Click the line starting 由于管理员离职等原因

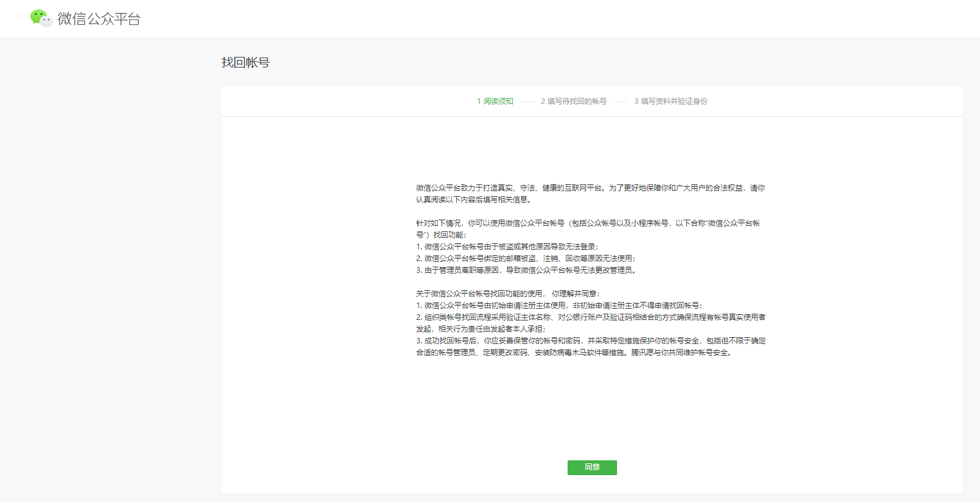(526, 270)
